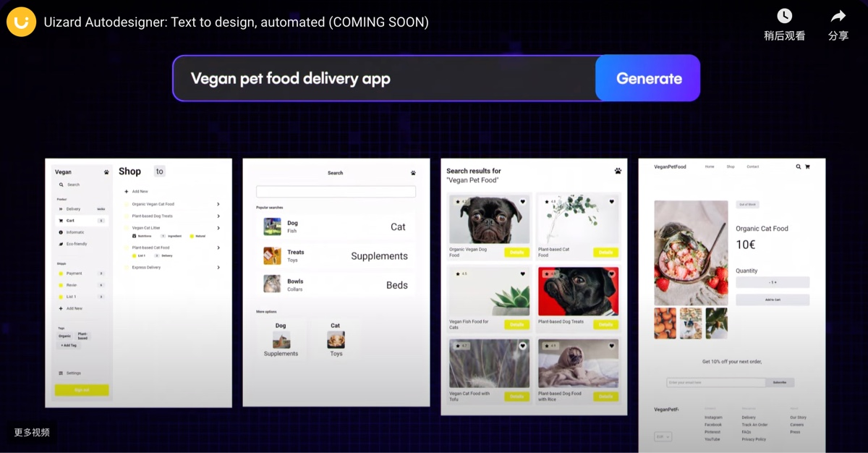The height and width of the screenshot is (453, 868).
Task: Click the plus icon below List 1
Action: click(61, 308)
